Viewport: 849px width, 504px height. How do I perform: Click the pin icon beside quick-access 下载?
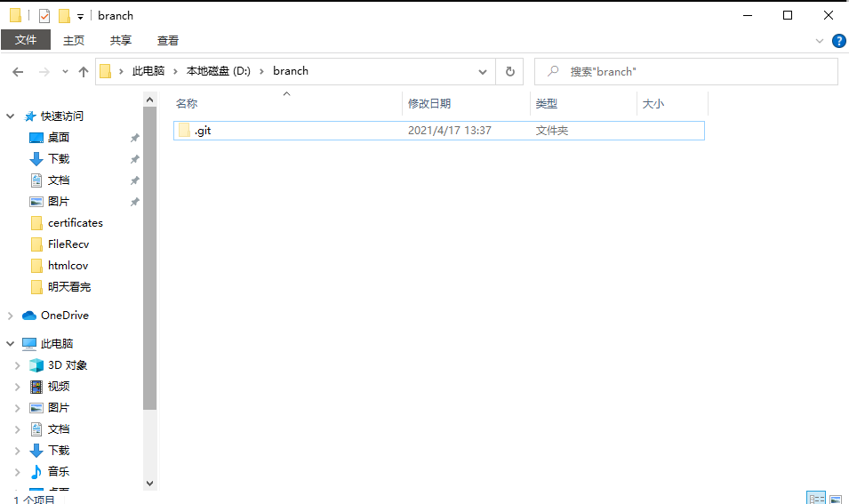point(135,159)
